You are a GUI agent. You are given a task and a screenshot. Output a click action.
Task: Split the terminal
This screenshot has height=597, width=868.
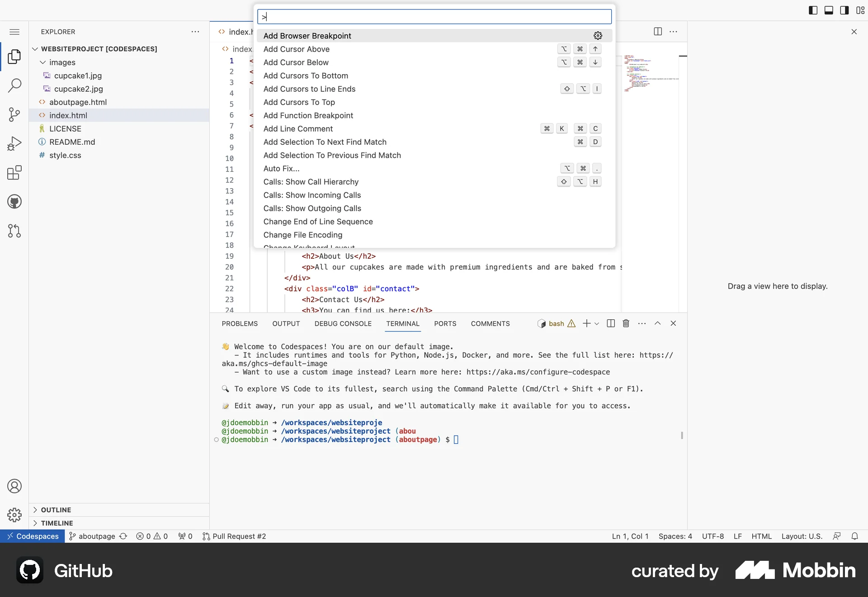pyautogui.click(x=610, y=323)
